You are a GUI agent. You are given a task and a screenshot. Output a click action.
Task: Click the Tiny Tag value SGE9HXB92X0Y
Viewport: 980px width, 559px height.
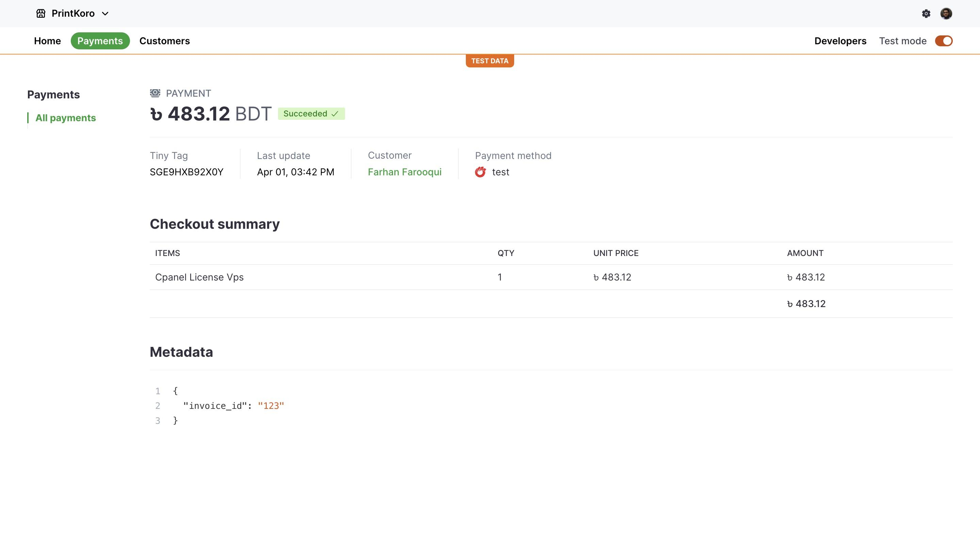pyautogui.click(x=186, y=172)
